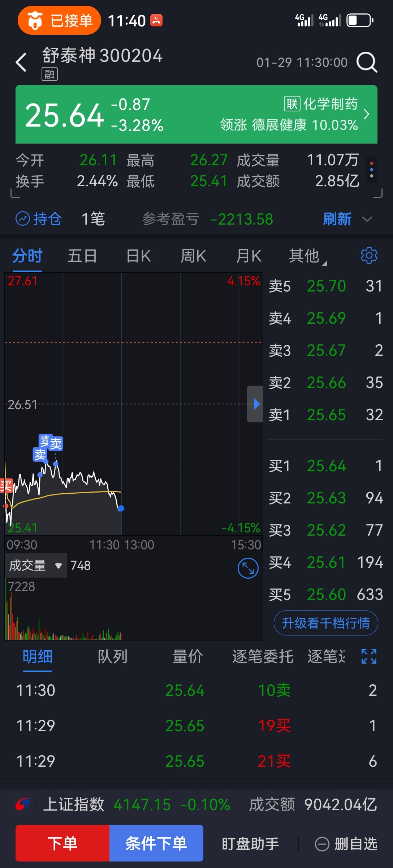Tap the lower-left 卖 marker on chart
The height and width of the screenshot is (868, 393).
[x=40, y=455]
